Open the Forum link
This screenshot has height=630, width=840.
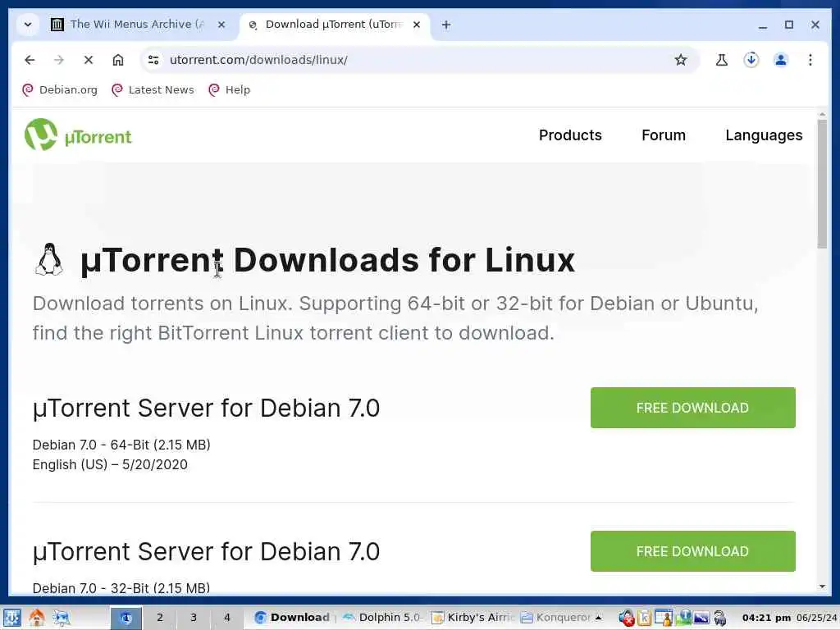663,135
